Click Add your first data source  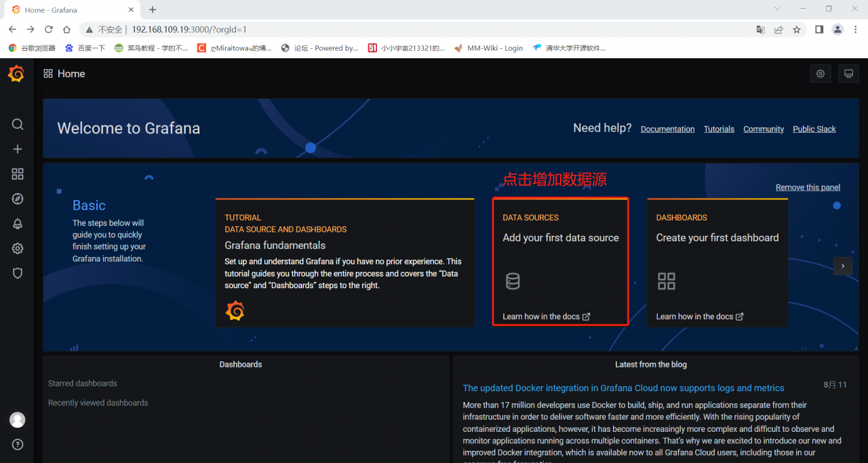click(561, 238)
